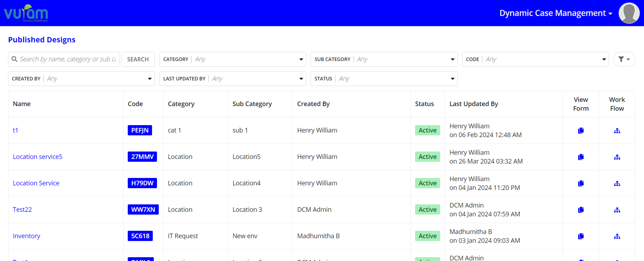This screenshot has width=644, height=261.
Task: Expand the Category filter dropdown
Action: [232, 59]
